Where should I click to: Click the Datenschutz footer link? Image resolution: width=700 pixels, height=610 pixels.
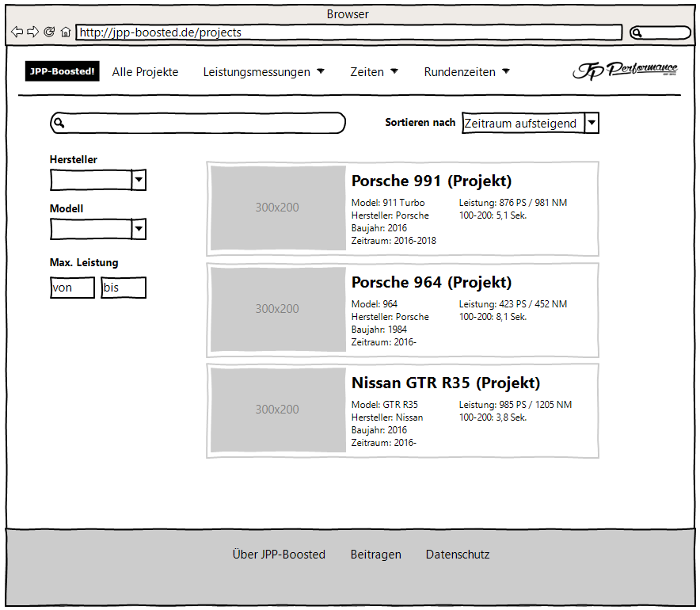coord(458,555)
